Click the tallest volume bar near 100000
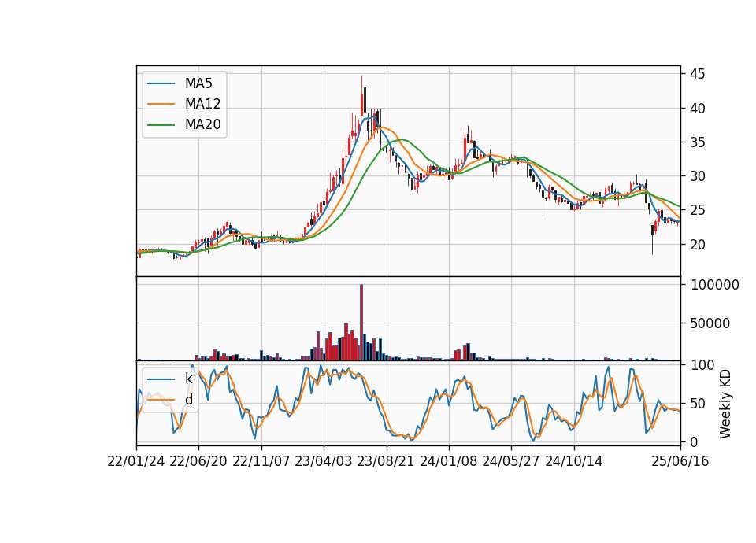The width and height of the screenshot is (756, 543). 361,323
